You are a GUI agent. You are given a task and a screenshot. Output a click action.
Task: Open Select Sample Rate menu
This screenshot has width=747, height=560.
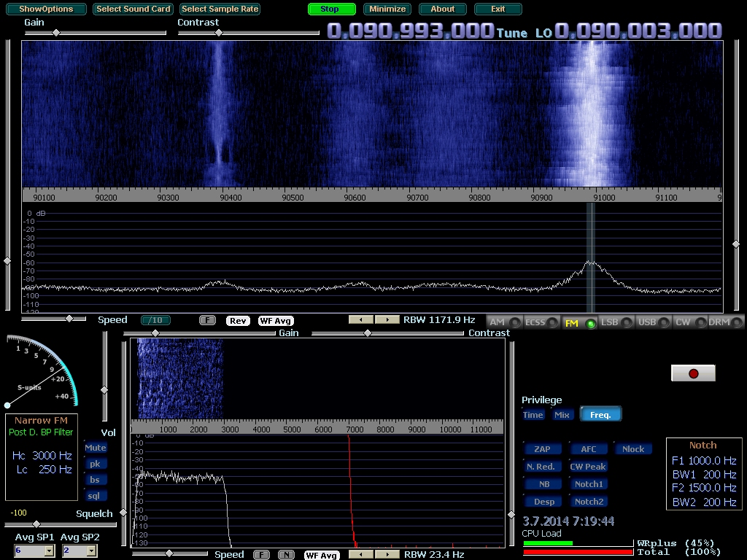point(220,9)
